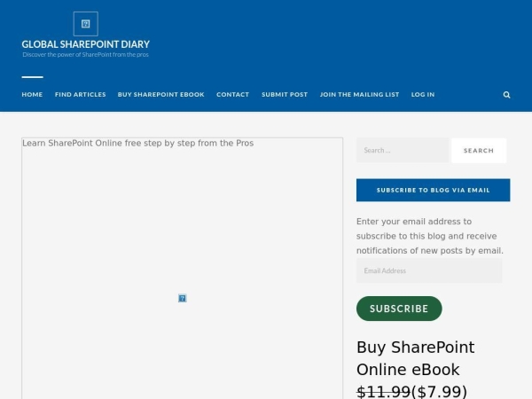The height and width of the screenshot is (399, 532).
Task: Click the Subscribe to Blog via Email heading
Action: pyautogui.click(x=433, y=190)
